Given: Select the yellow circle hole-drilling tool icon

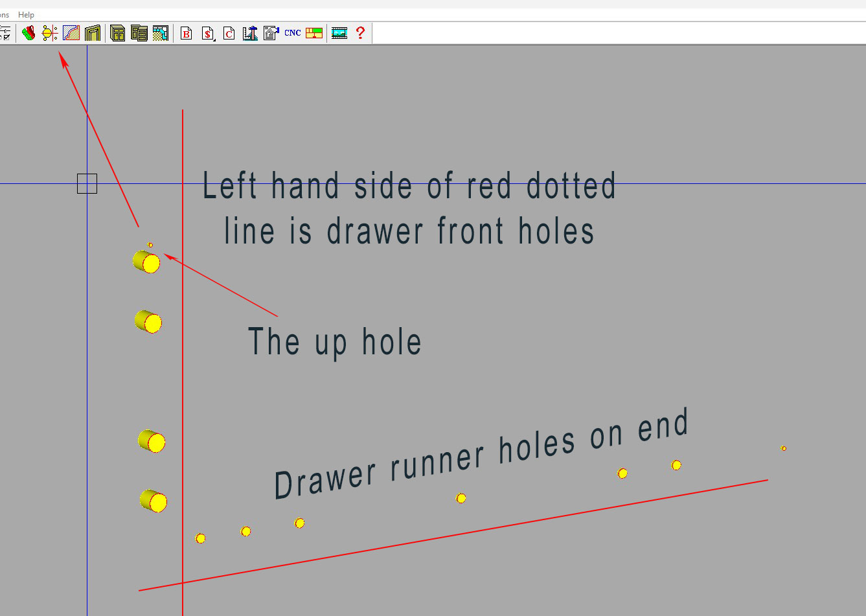Looking at the screenshot, I should pos(50,33).
